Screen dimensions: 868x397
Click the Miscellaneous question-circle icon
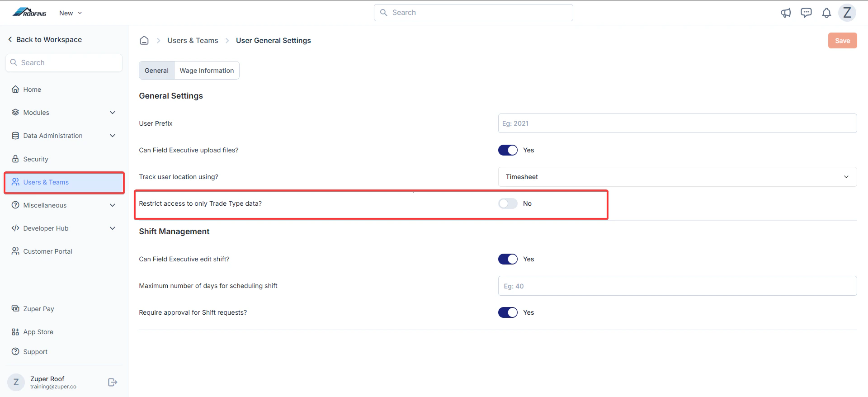pyautogui.click(x=15, y=205)
